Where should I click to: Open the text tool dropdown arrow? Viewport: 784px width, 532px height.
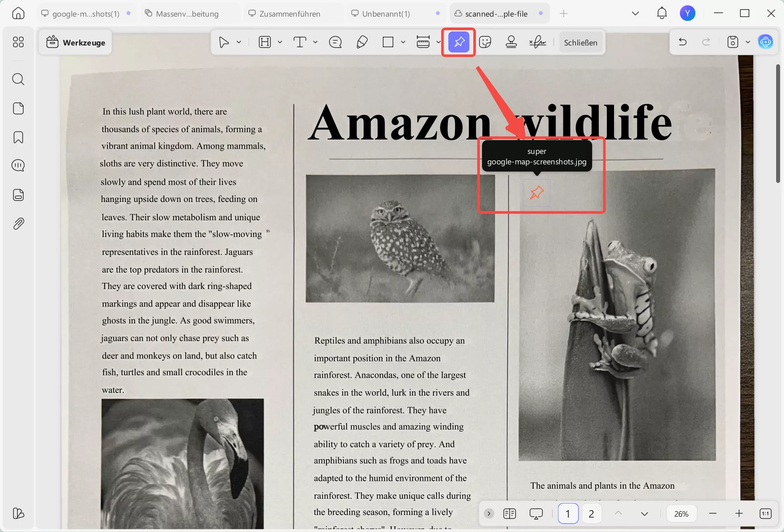pos(316,42)
